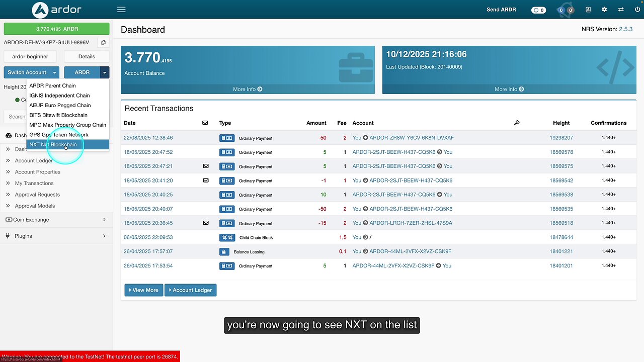Open account ARDOR-LRCH-7ZER-2HSL-47S9A

pyautogui.click(x=411, y=223)
